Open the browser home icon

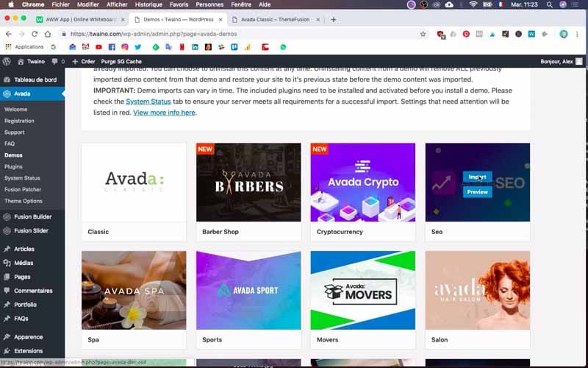(x=48, y=34)
